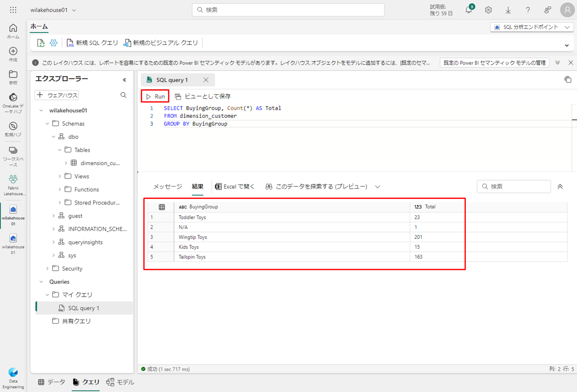The width and height of the screenshot is (577, 392).
Task: Collapse the Tables folder
Action: click(x=60, y=150)
